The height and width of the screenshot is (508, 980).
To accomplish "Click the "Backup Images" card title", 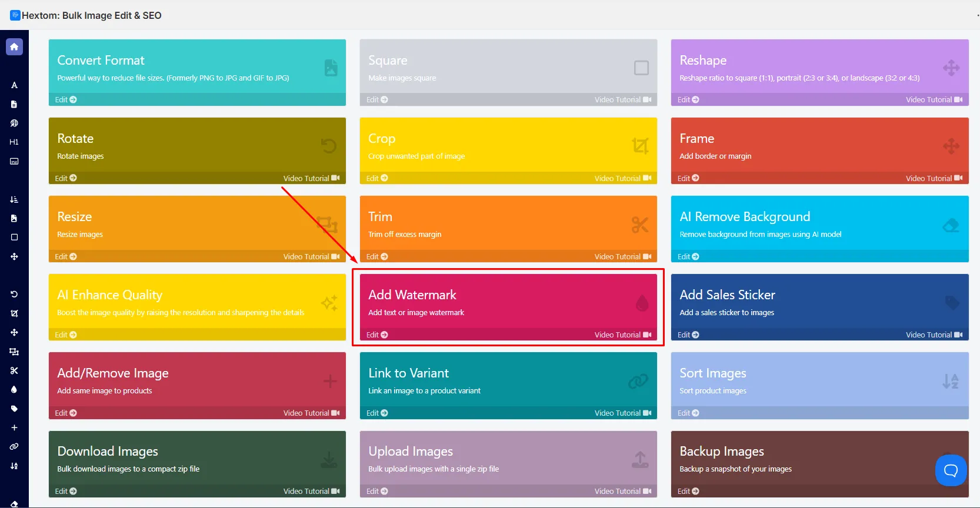I will (x=722, y=451).
